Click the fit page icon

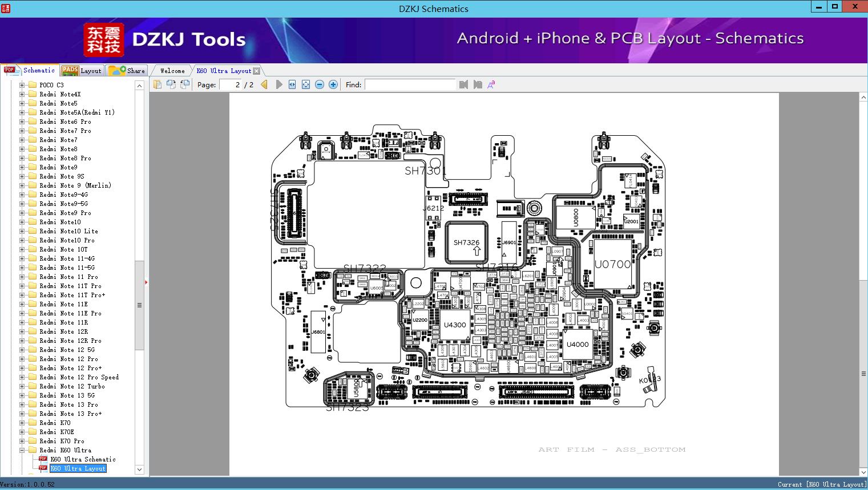pos(306,84)
